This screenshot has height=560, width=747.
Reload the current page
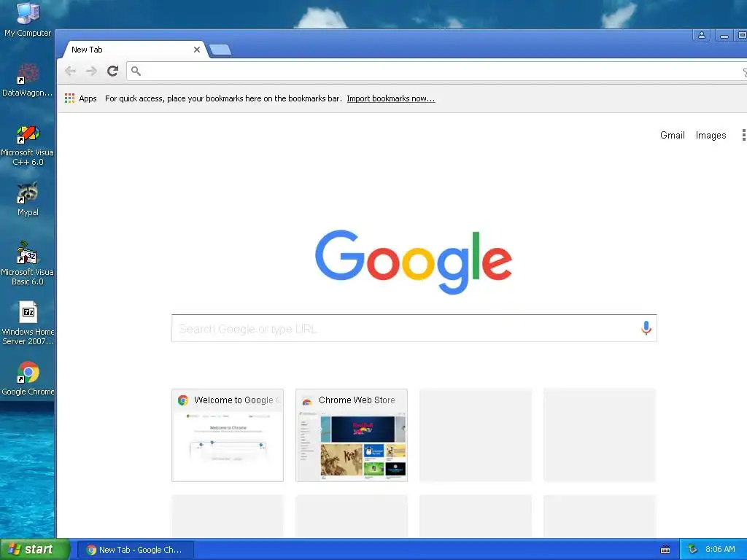pos(112,71)
